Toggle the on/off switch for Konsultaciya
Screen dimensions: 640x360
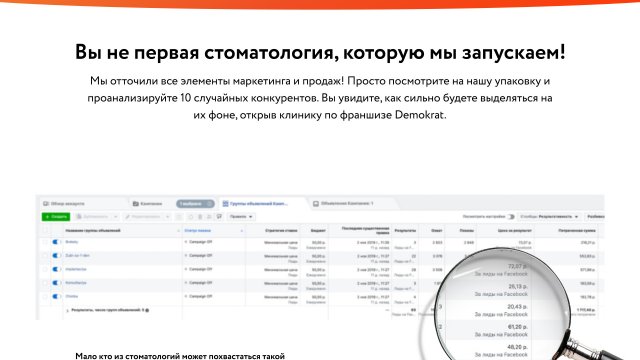(x=56, y=283)
